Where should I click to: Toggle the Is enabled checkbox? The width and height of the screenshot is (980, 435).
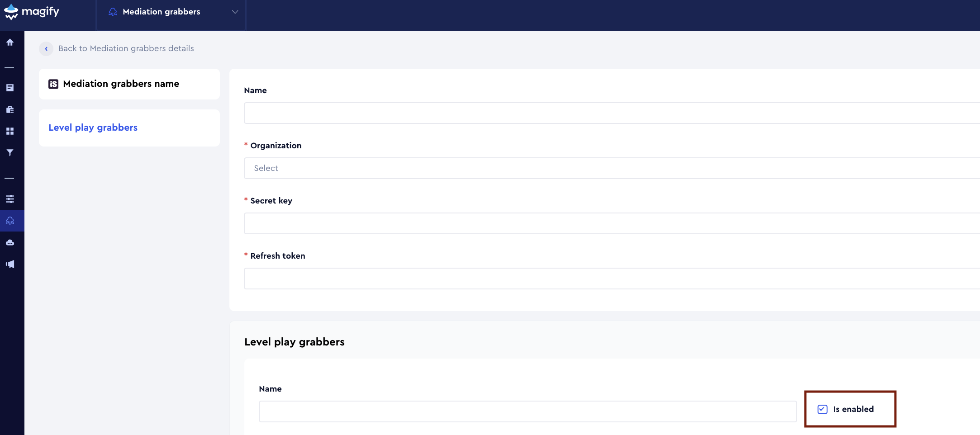coord(823,409)
